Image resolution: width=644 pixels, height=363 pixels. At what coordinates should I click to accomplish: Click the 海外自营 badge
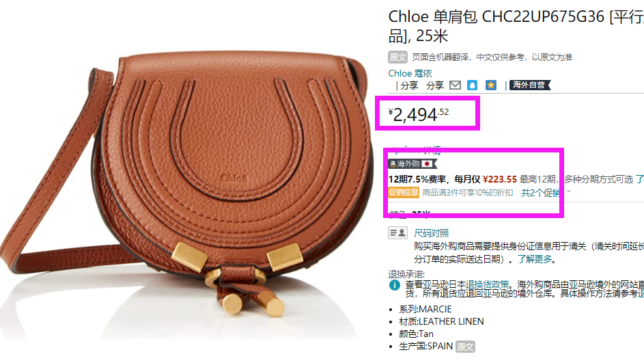pos(530,85)
